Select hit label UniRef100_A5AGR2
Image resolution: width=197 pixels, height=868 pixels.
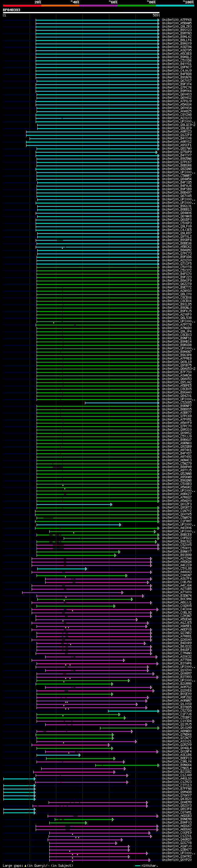click(176, 487)
